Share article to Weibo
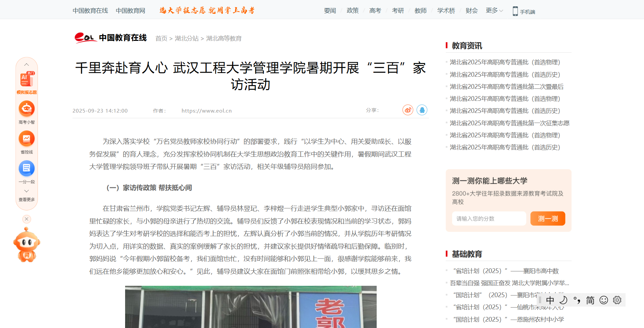This screenshot has width=644, height=328. point(408,110)
